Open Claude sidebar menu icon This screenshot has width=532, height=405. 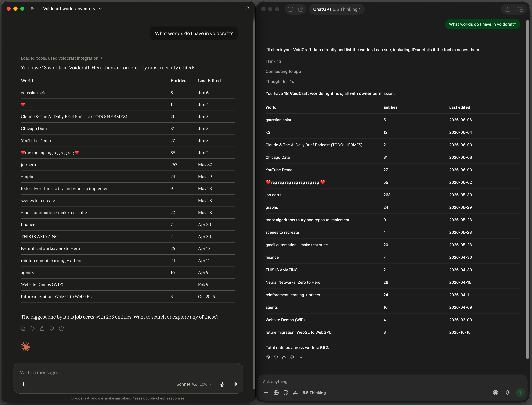tap(32, 9)
